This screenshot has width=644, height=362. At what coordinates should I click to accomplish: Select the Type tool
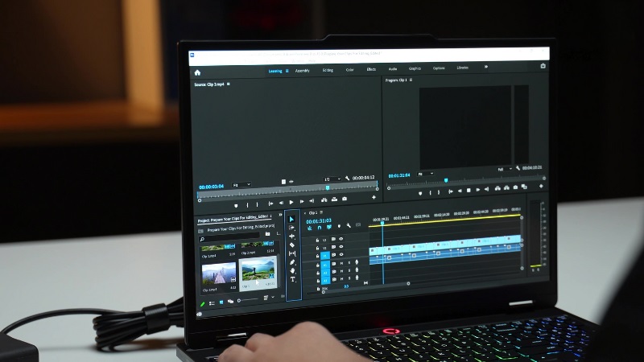pos(292,279)
